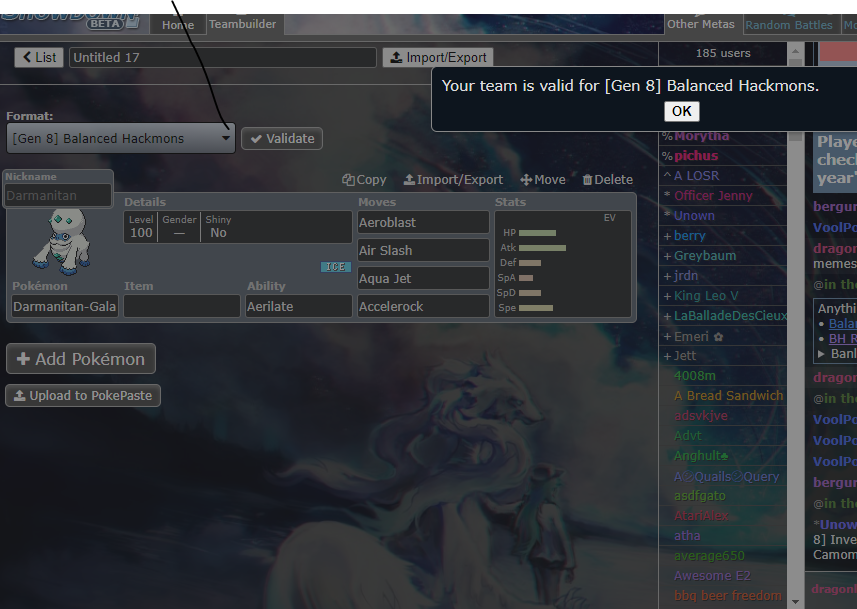Select the Aqua Jet move slot

tap(423, 278)
